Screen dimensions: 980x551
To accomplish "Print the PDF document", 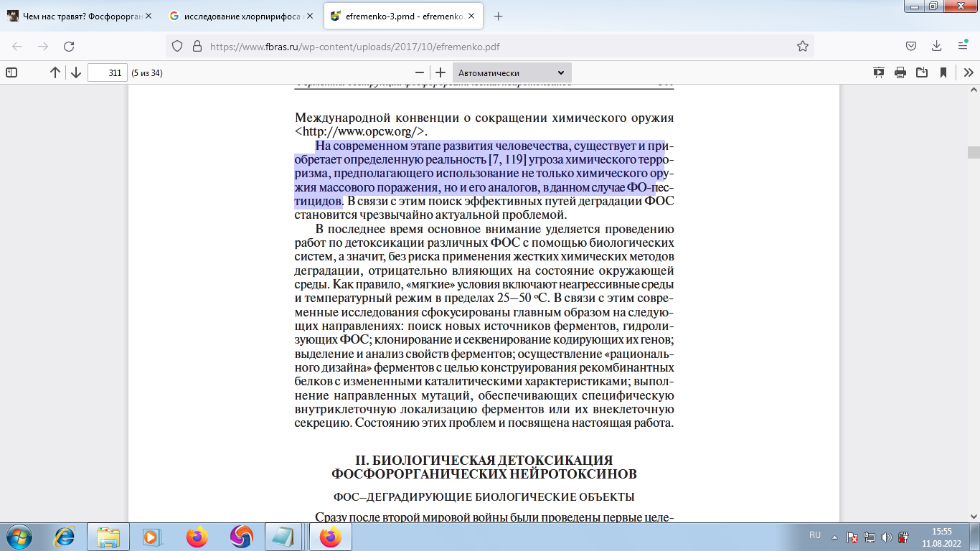I will (x=900, y=72).
